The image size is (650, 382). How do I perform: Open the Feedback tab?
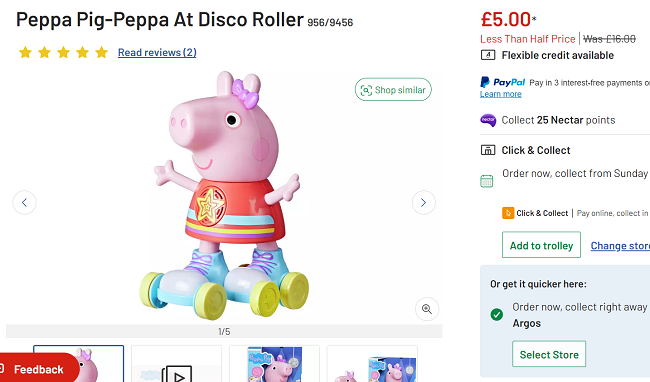tap(38, 368)
